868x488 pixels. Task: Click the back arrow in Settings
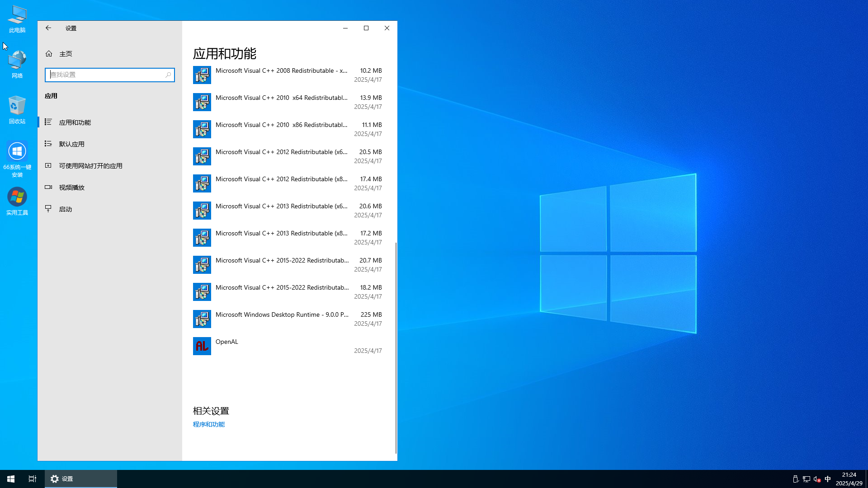click(x=48, y=28)
